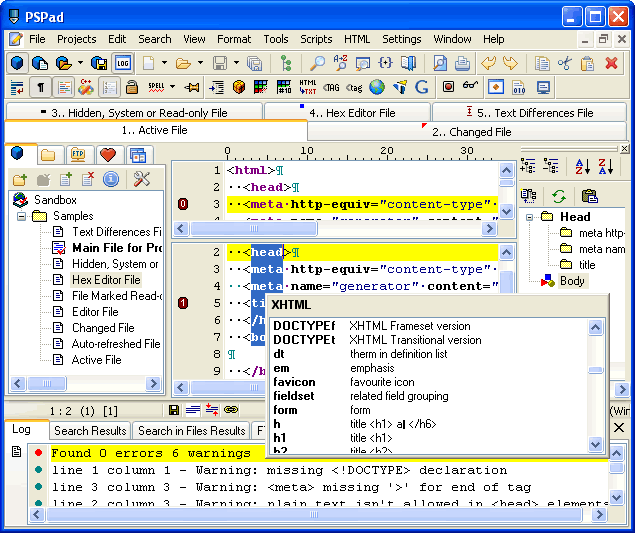Screen dimensions: 635x533
Task: Select the Body node in code explorer
Action: click(x=572, y=281)
